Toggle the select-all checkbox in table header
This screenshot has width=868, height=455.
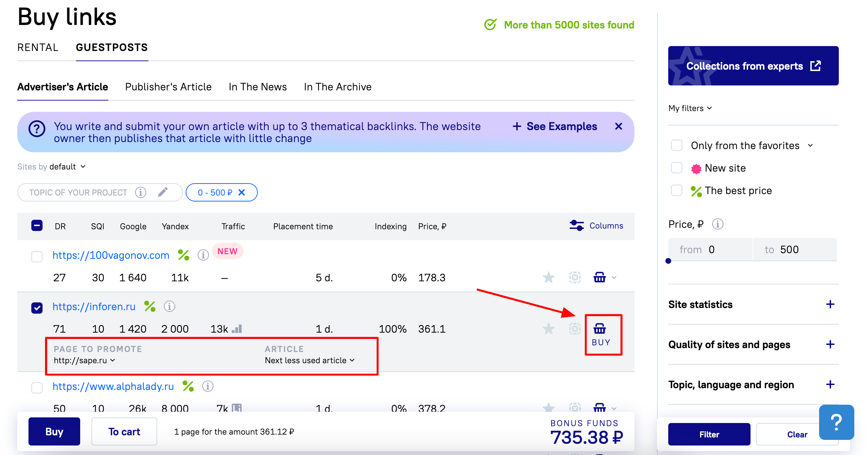(37, 225)
